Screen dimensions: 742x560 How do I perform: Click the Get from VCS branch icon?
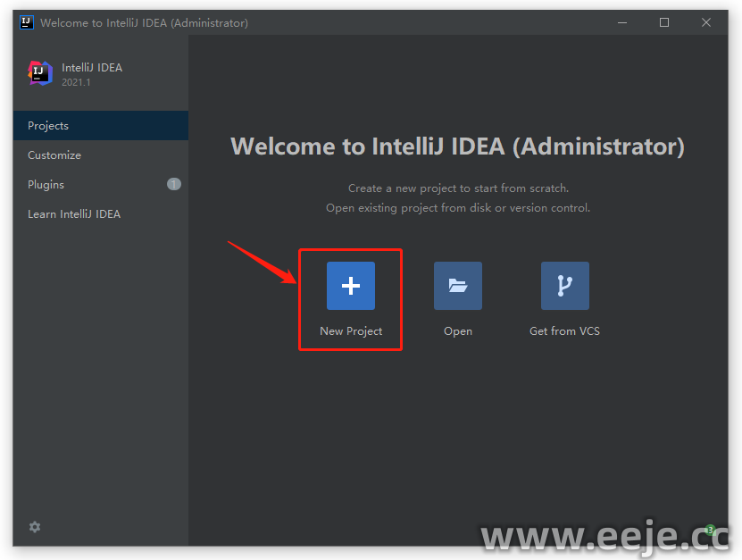[x=564, y=286]
